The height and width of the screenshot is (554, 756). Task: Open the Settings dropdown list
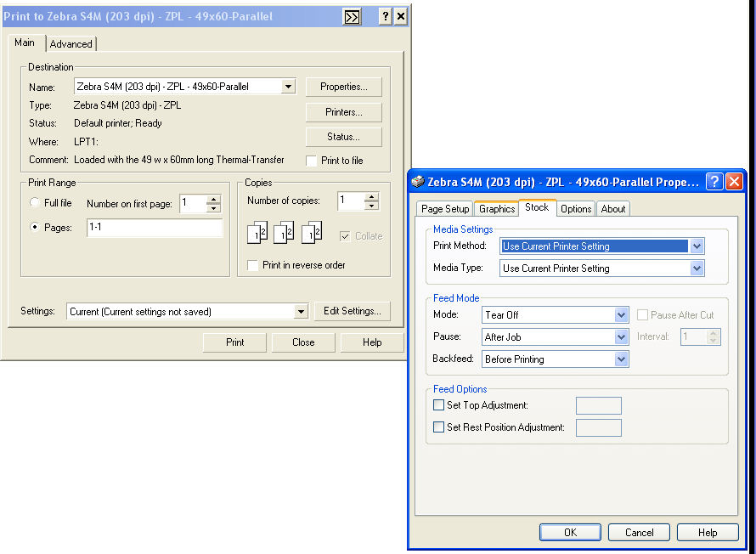click(301, 312)
